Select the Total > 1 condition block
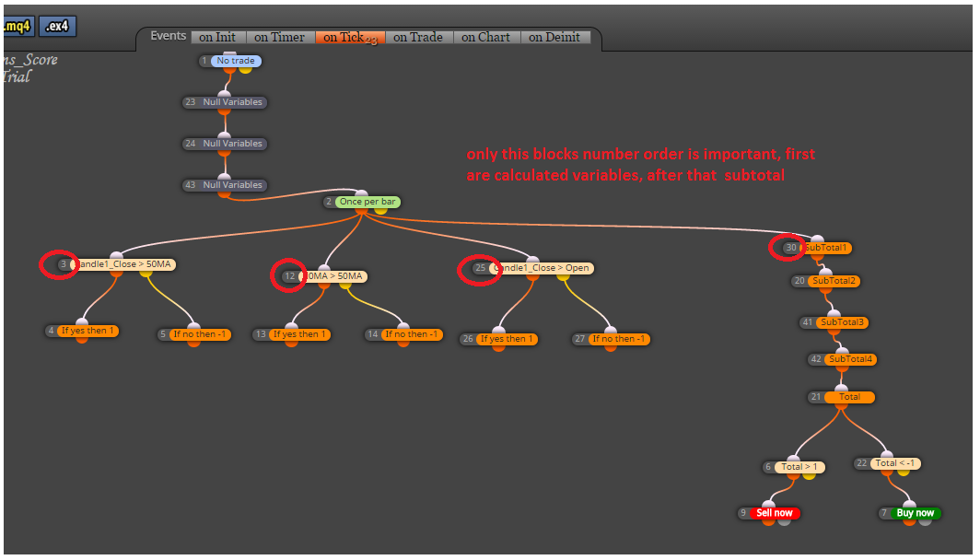Viewport: 980px width, 560px height. 799,467
